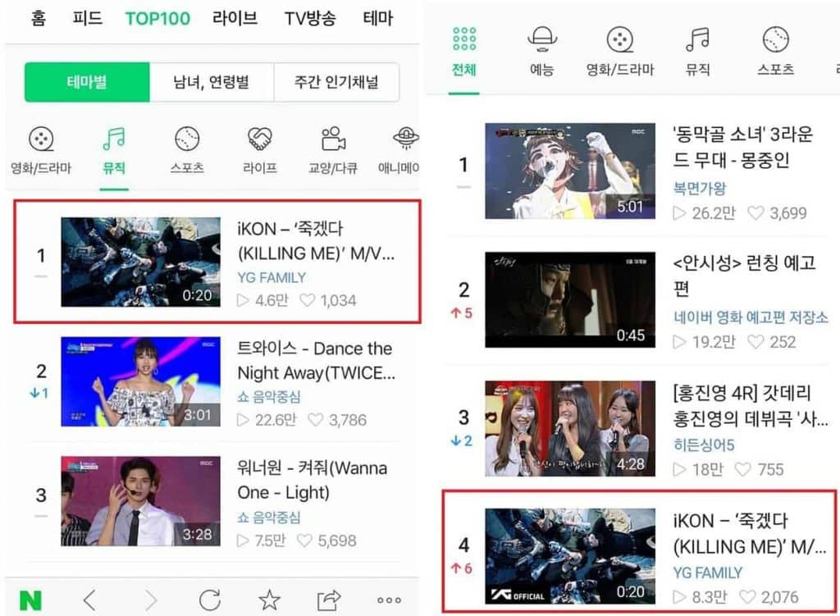Select the 교양/다큐 camera category icon
Screen dimensions: 840x616
pyautogui.click(x=332, y=140)
